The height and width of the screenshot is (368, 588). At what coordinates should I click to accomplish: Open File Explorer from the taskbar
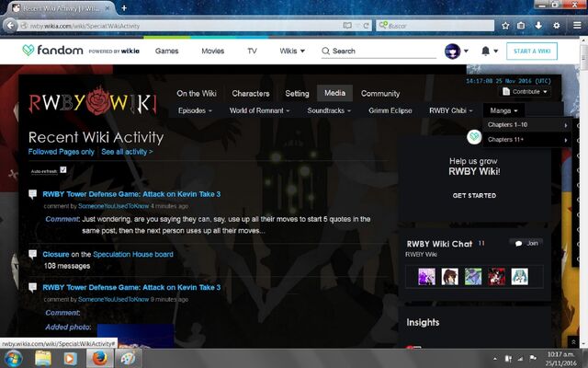tap(43, 359)
